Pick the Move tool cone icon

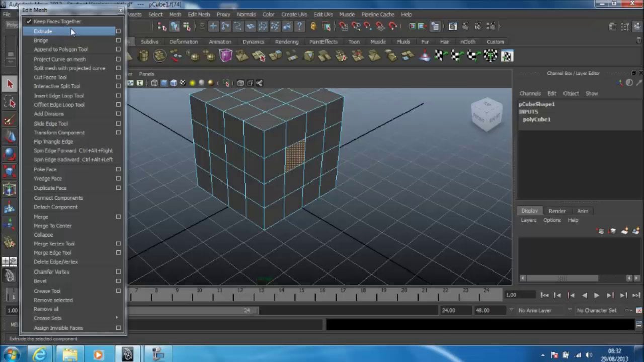10,137
